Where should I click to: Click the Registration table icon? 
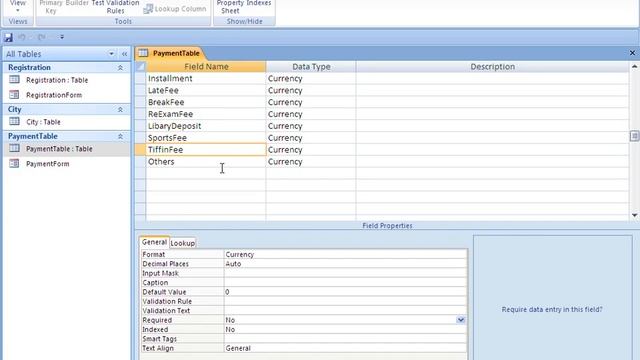pyautogui.click(x=14, y=80)
